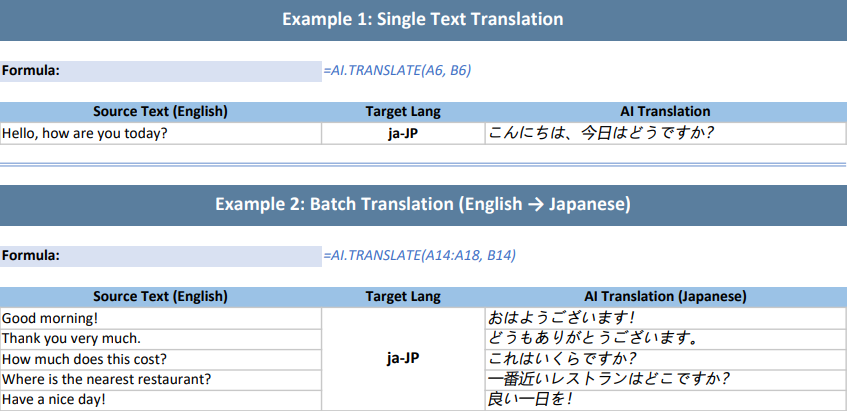Click the 'AI Translation' header in Example 1
Viewport: 847px width, 411px height.
coord(665,111)
